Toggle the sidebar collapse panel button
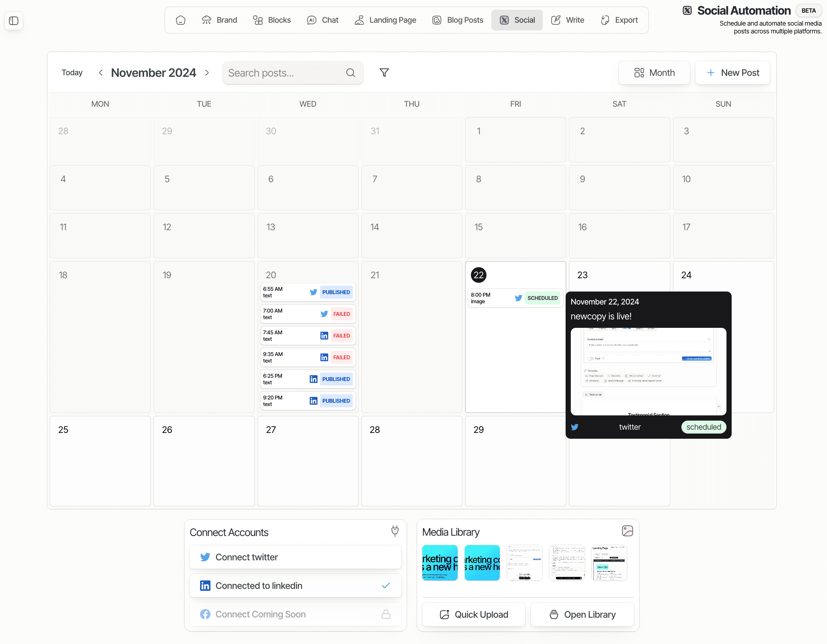 pos(14,20)
